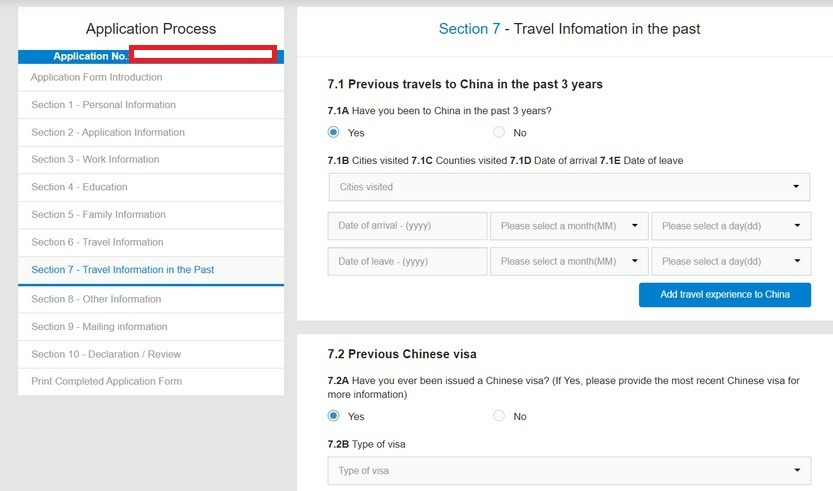Screen dimensions: 833x491
Task: Click Print Completed Application Form
Action: 106,381
